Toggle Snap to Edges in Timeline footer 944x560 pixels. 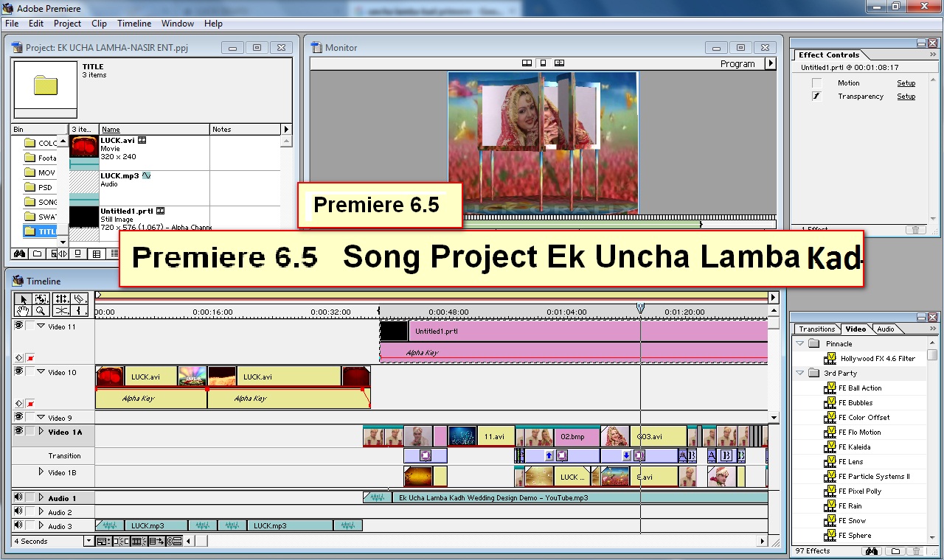120,541
